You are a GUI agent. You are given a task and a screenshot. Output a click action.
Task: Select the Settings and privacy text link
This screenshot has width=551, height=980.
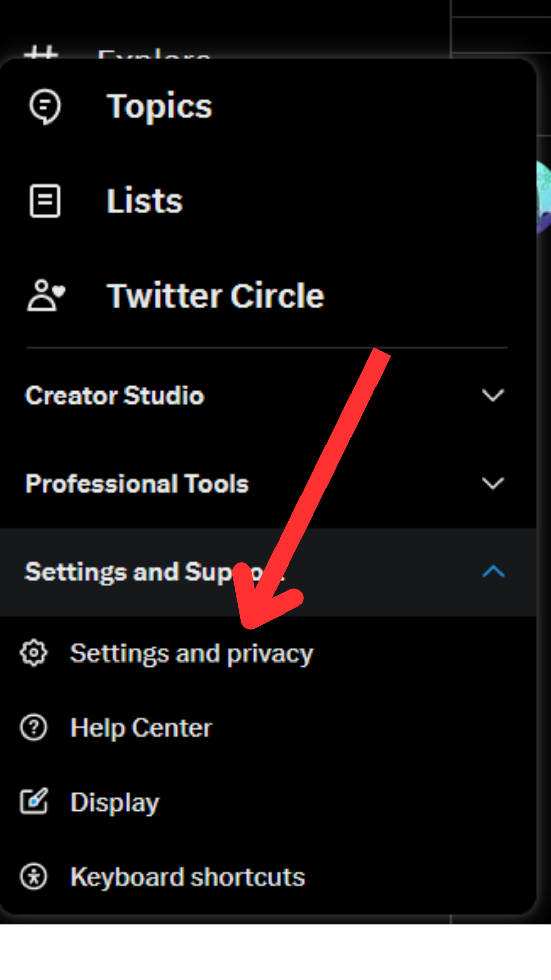coord(192,654)
